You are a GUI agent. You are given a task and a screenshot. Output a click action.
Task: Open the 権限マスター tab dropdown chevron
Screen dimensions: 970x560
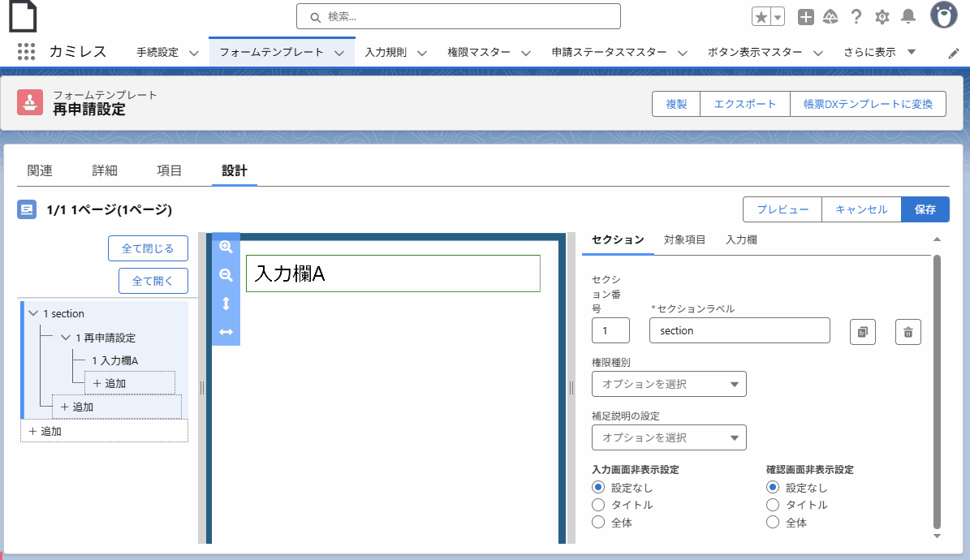(526, 54)
